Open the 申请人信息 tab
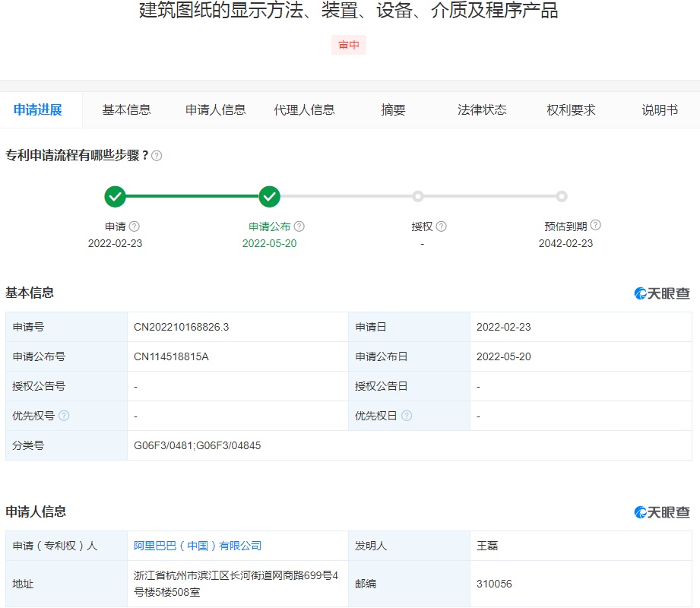The width and height of the screenshot is (700, 608). tap(215, 110)
